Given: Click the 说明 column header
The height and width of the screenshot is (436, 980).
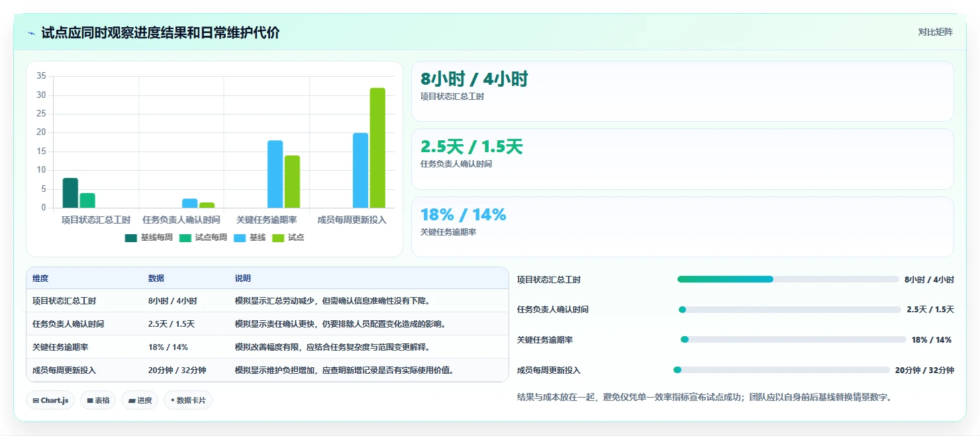Looking at the screenshot, I should pos(243,279).
